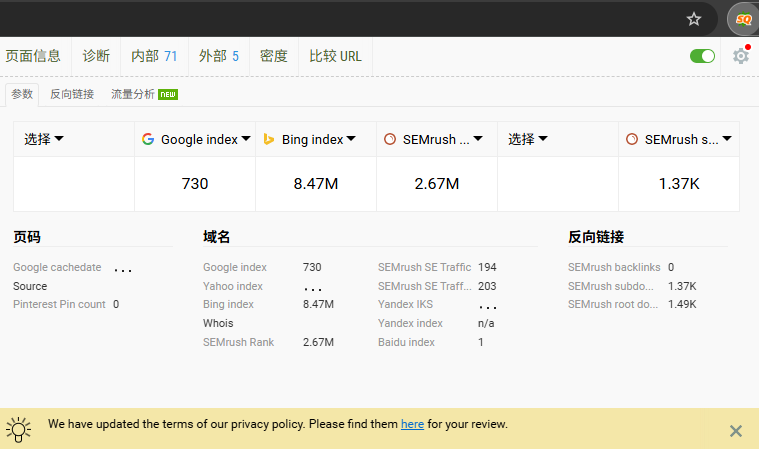Open the 外部 5 tab
This screenshot has height=449, width=759.
point(218,56)
